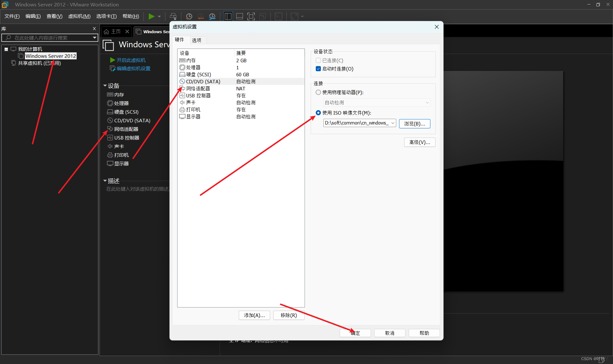Screen dimensions: 613x364
Task: Toggle the library sidebar view icon
Action: pyautogui.click(x=228, y=16)
